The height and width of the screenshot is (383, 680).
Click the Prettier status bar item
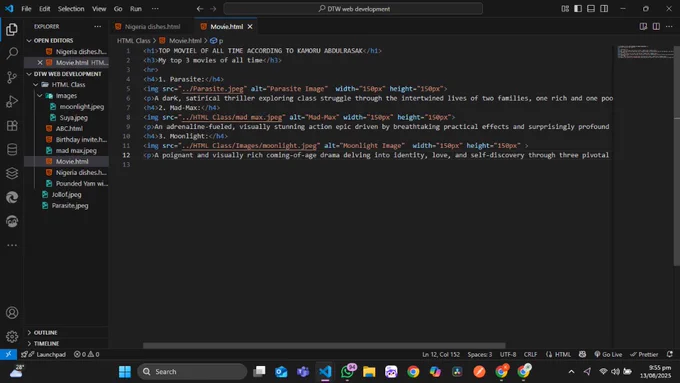(644, 354)
